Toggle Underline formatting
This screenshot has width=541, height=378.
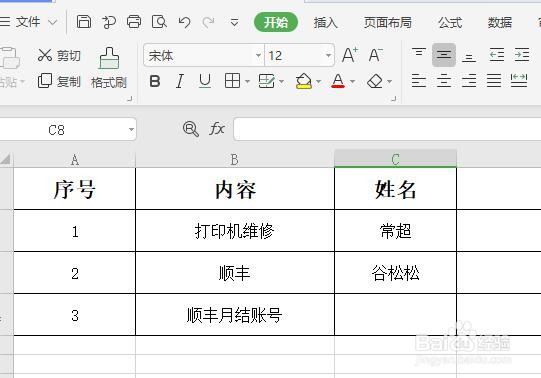[x=205, y=81]
